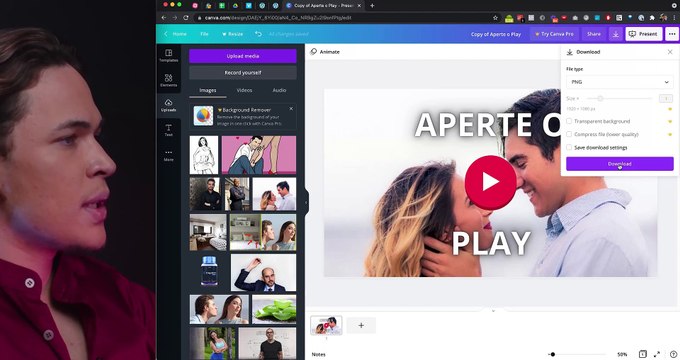Select the green aloe vera upload

(x=274, y=310)
